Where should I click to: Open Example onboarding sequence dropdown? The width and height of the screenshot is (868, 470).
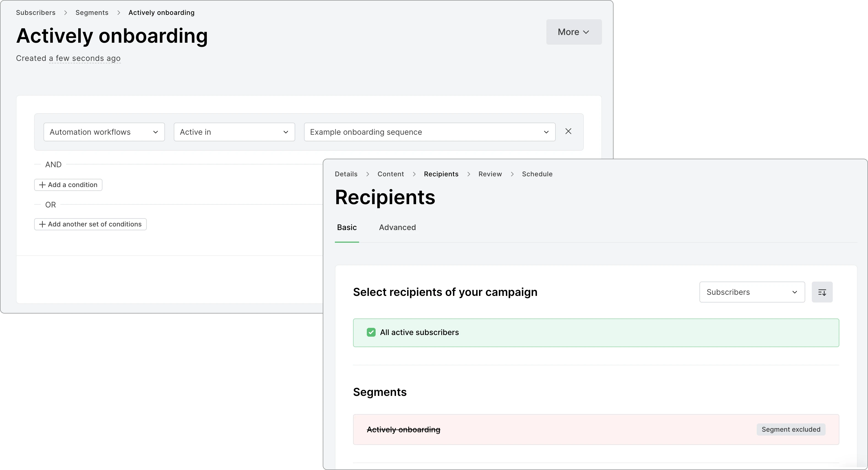(x=429, y=132)
